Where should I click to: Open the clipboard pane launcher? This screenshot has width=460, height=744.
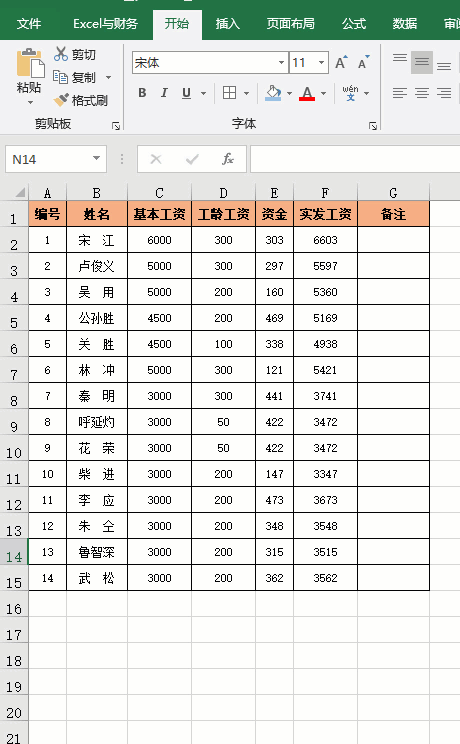(116, 126)
